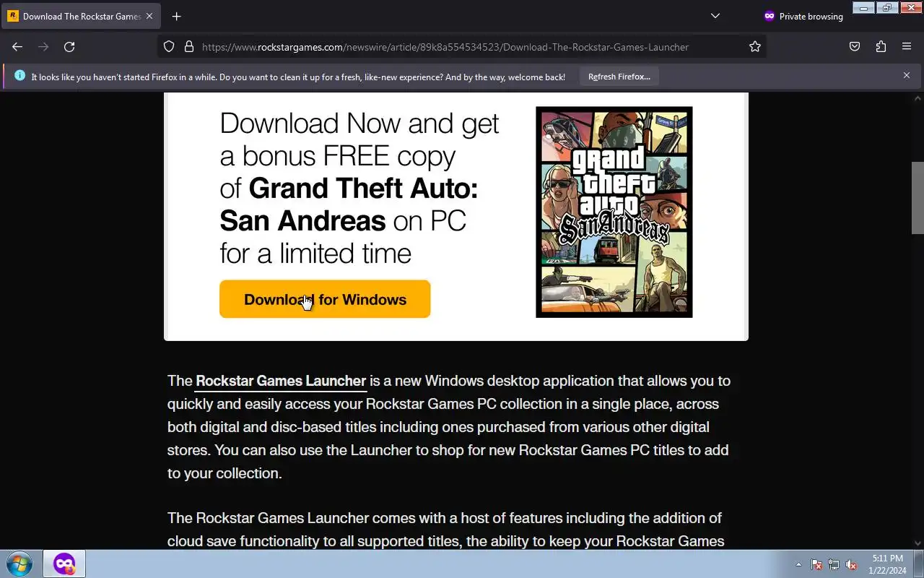Select the Download The Rockstar Games tab
The image size is (924, 578).
click(81, 16)
